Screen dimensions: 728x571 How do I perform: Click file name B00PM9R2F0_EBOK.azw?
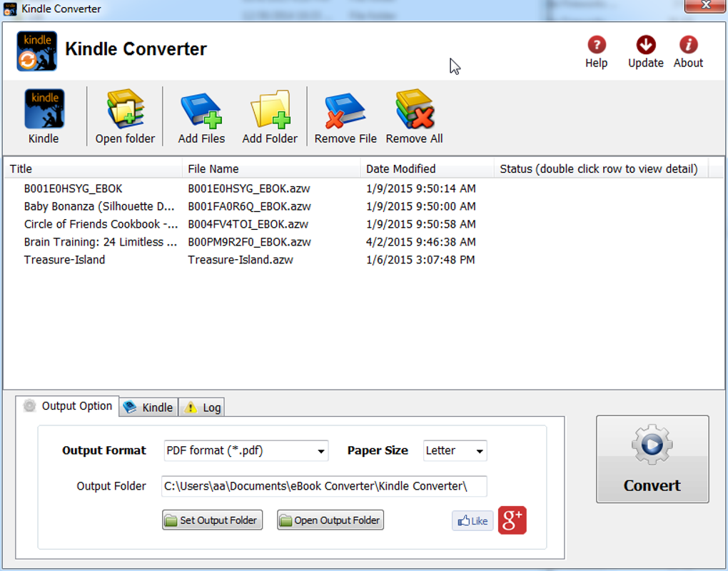249,242
